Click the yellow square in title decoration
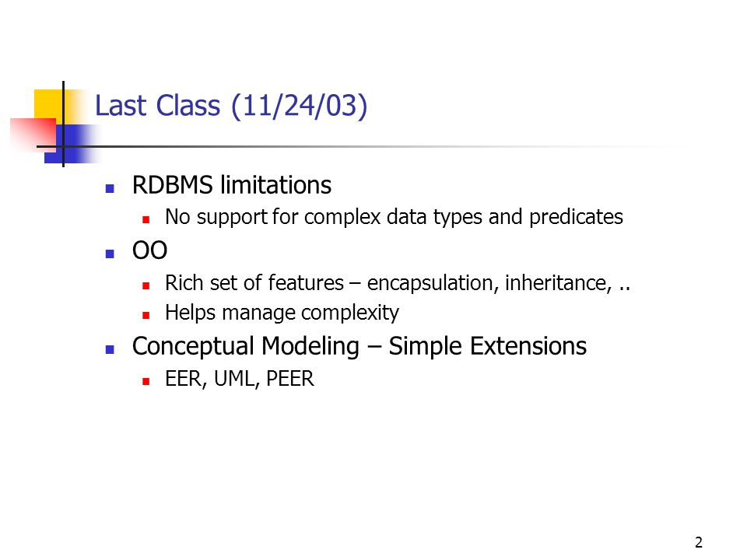The height and width of the screenshot is (560, 747). click(48, 107)
